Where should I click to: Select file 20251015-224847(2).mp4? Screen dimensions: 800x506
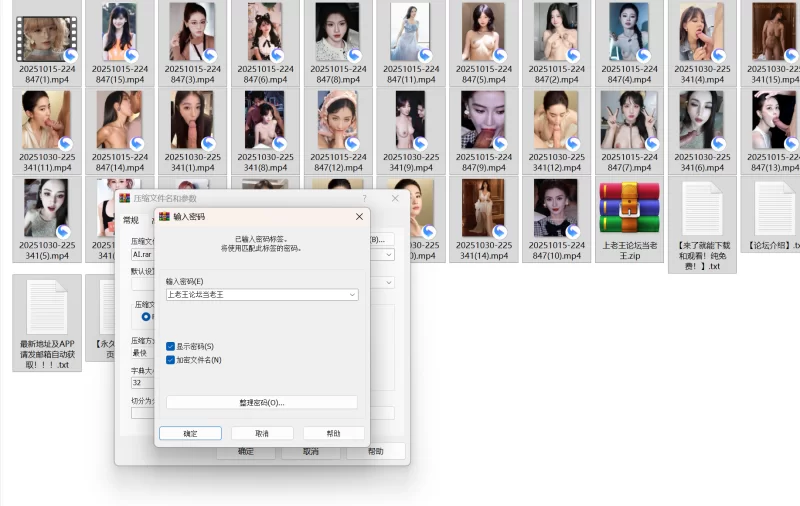[x=556, y=43]
